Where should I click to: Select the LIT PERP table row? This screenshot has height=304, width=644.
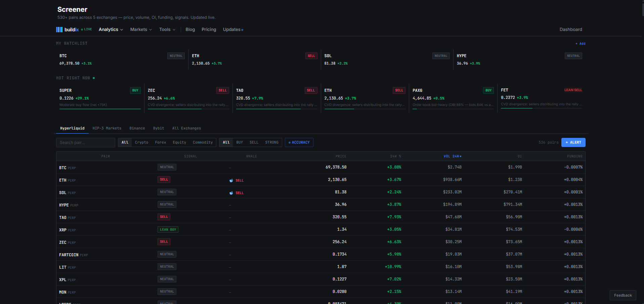(321, 267)
